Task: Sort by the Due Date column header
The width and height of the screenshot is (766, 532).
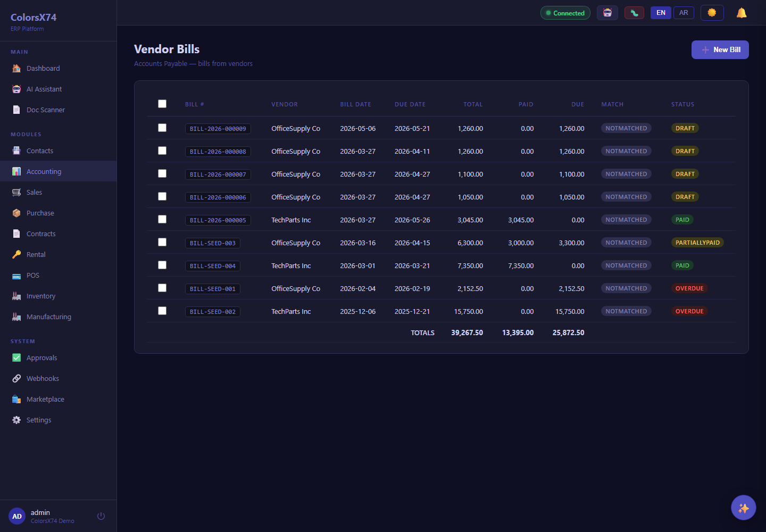Action: click(410, 104)
